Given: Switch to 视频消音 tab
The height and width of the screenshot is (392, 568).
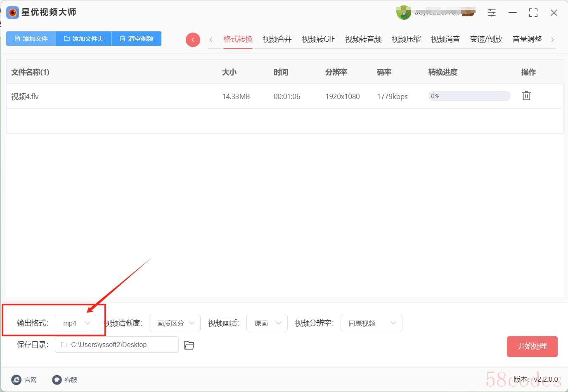Looking at the screenshot, I should [x=445, y=39].
